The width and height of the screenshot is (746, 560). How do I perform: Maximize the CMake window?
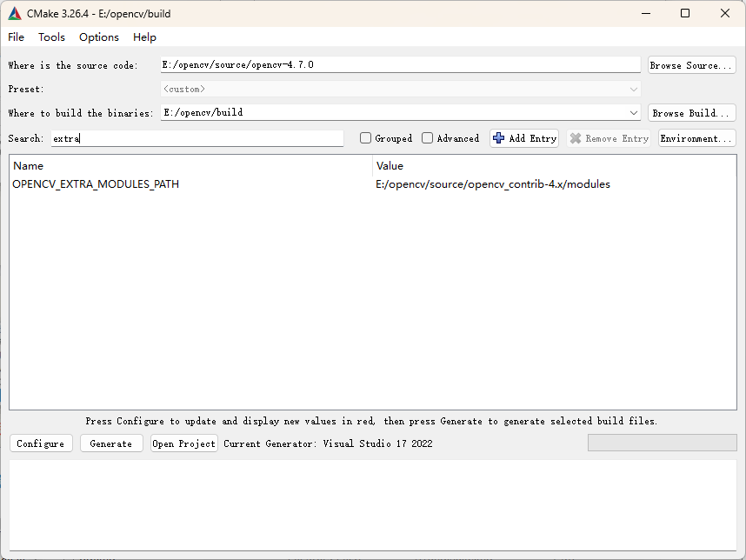point(685,13)
